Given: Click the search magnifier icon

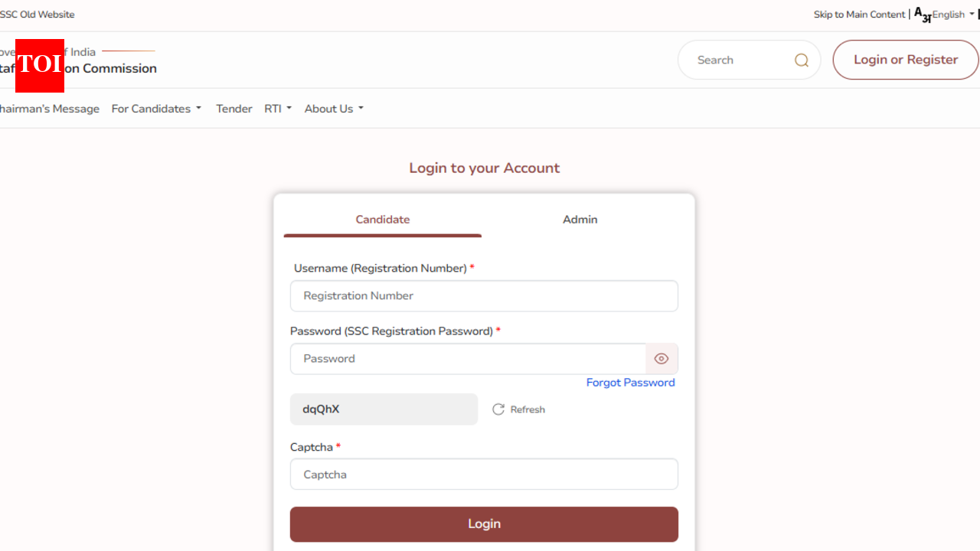Looking at the screenshot, I should (801, 60).
